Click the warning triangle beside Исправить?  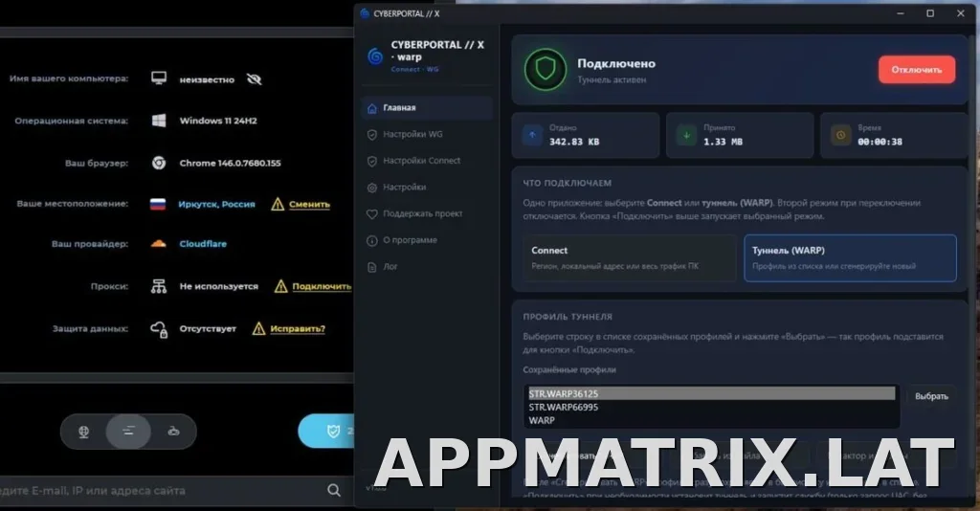[258, 328]
